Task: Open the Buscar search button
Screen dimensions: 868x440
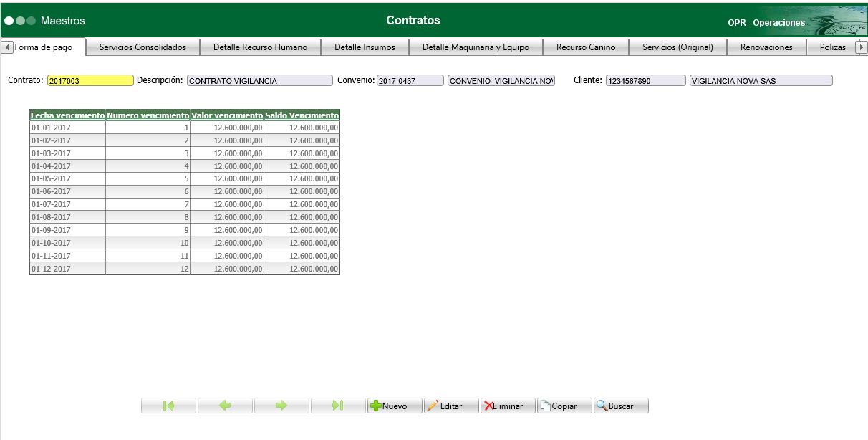Action: pos(621,406)
